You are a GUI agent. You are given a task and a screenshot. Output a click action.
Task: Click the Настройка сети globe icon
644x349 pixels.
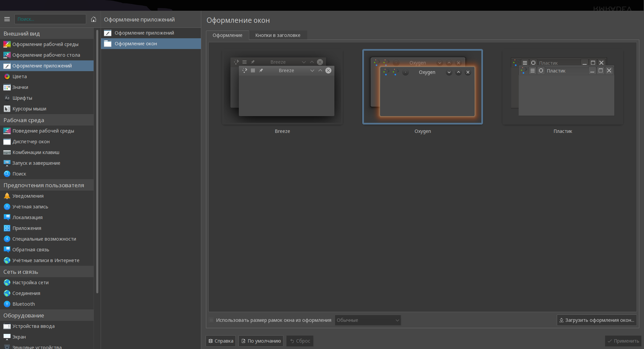click(x=7, y=283)
